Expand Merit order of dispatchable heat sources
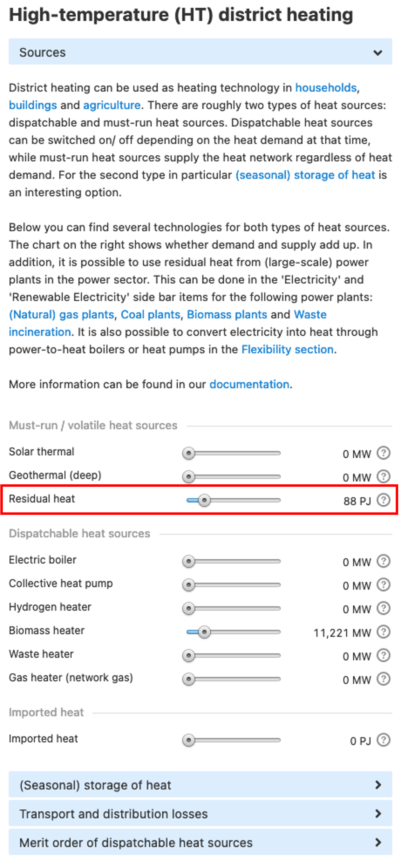 click(x=200, y=842)
